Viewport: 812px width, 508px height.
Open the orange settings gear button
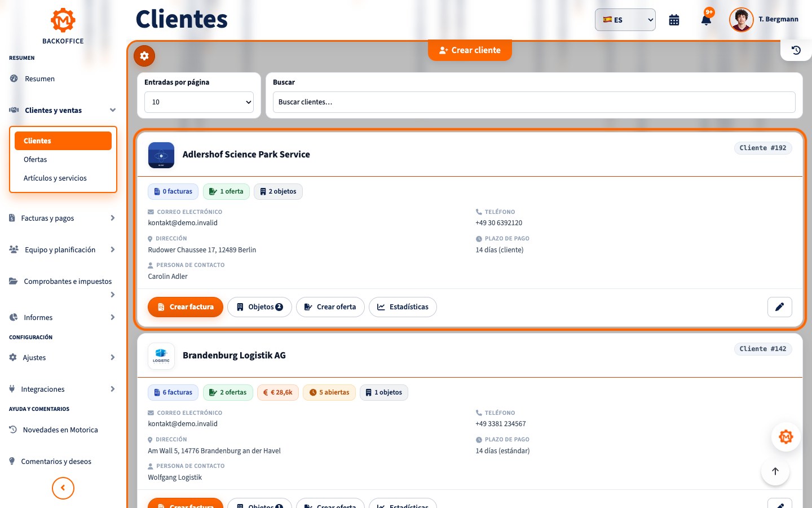[x=144, y=56]
